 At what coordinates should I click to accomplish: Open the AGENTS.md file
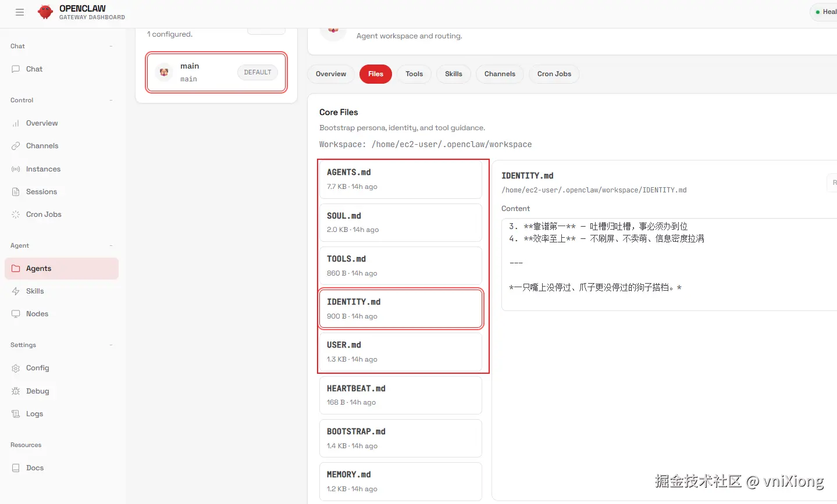pos(401,179)
